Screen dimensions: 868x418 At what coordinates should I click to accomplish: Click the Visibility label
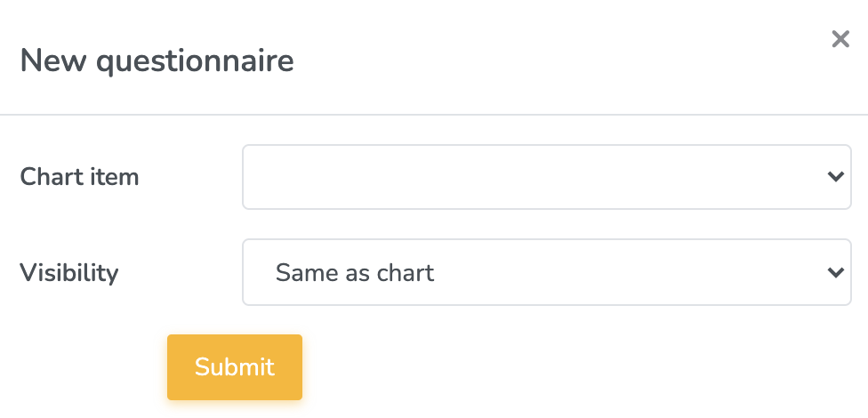68,272
